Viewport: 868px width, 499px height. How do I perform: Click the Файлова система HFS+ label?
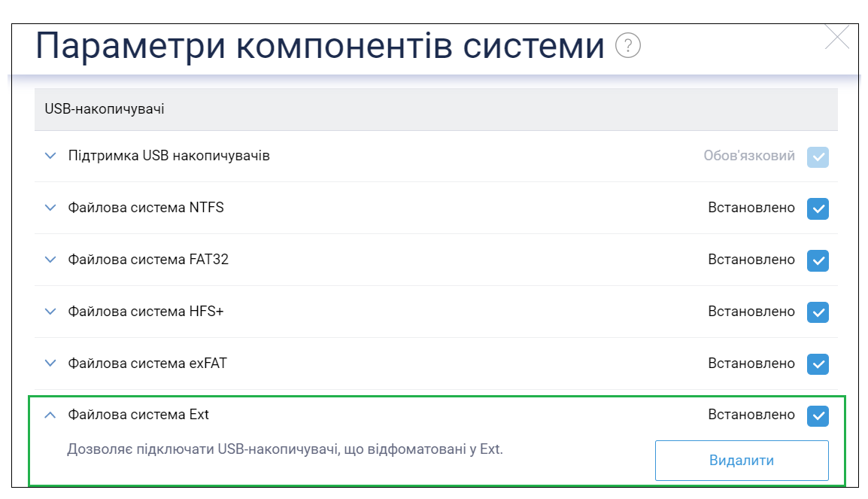146,312
